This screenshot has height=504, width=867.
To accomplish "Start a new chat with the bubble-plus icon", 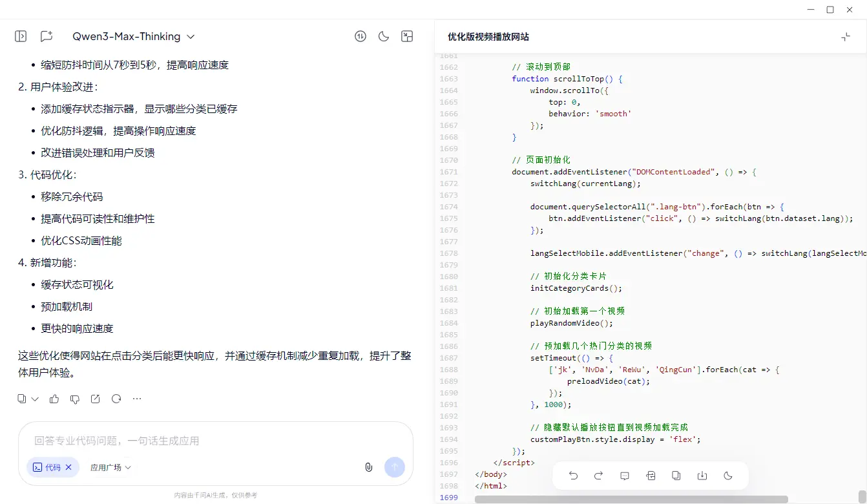I will click(x=47, y=36).
